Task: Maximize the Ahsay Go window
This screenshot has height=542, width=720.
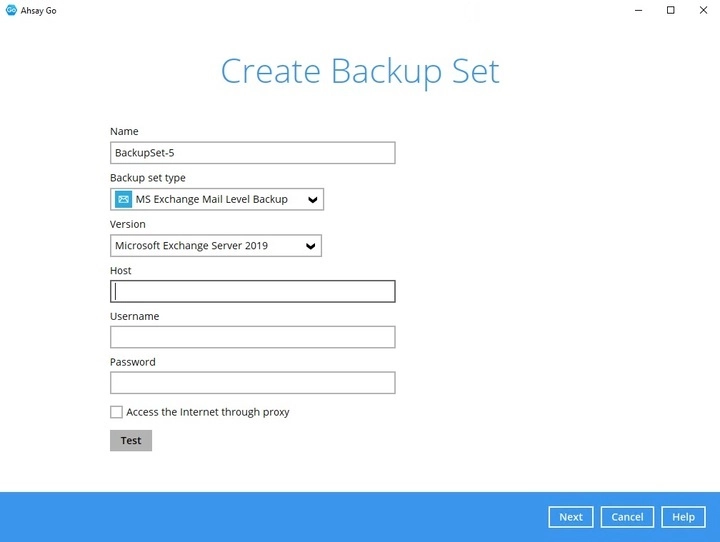Action: tap(670, 10)
